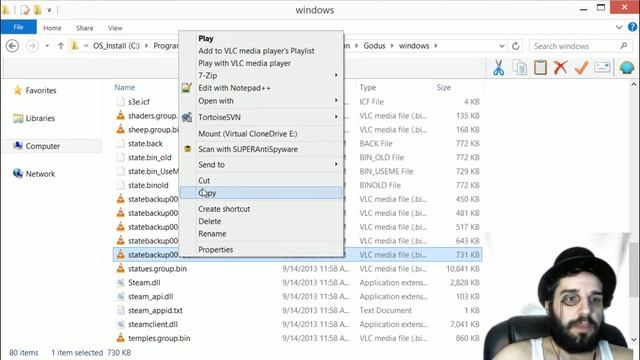Screen dimensions: 640x360
Task: Expand the ribbon with the chevron
Action: pos(619,27)
